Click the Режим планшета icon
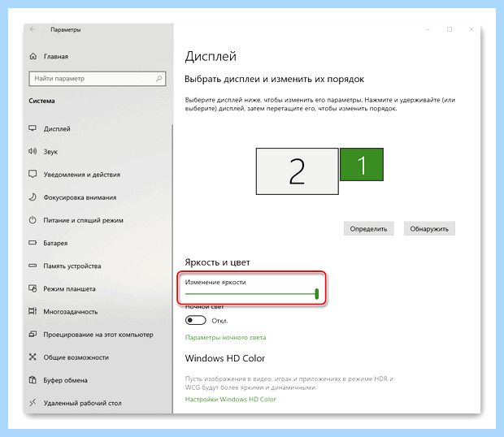The height and width of the screenshot is (437, 504). [x=33, y=288]
